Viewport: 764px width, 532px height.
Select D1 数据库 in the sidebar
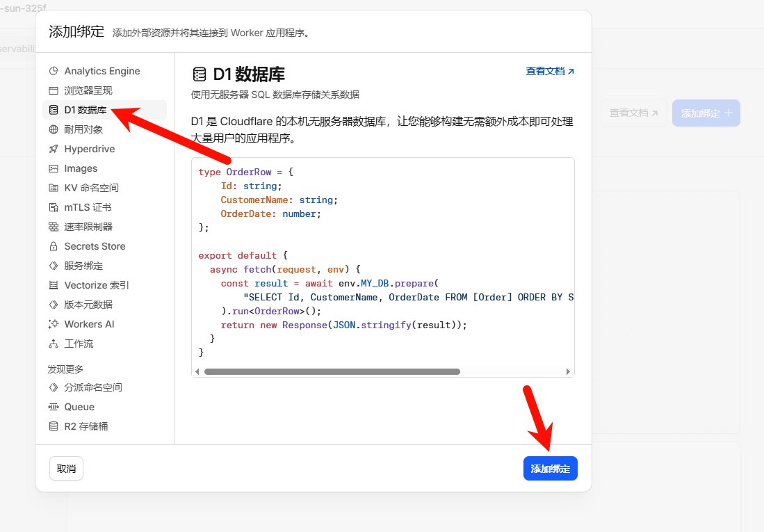click(x=85, y=110)
